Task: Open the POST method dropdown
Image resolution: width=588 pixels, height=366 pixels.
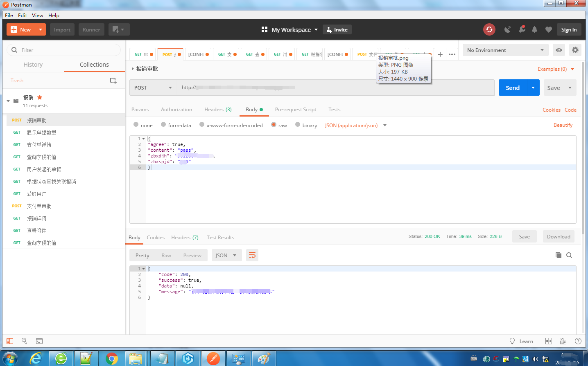Action: click(x=153, y=88)
